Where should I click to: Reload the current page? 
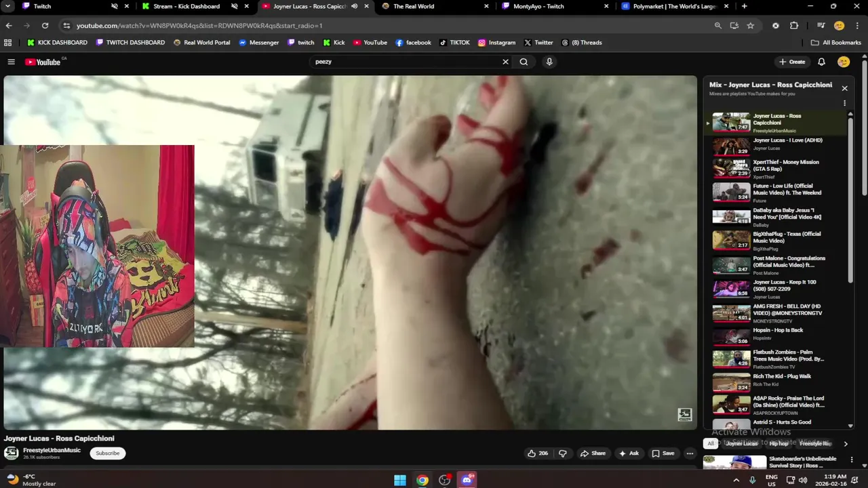coord(45,25)
